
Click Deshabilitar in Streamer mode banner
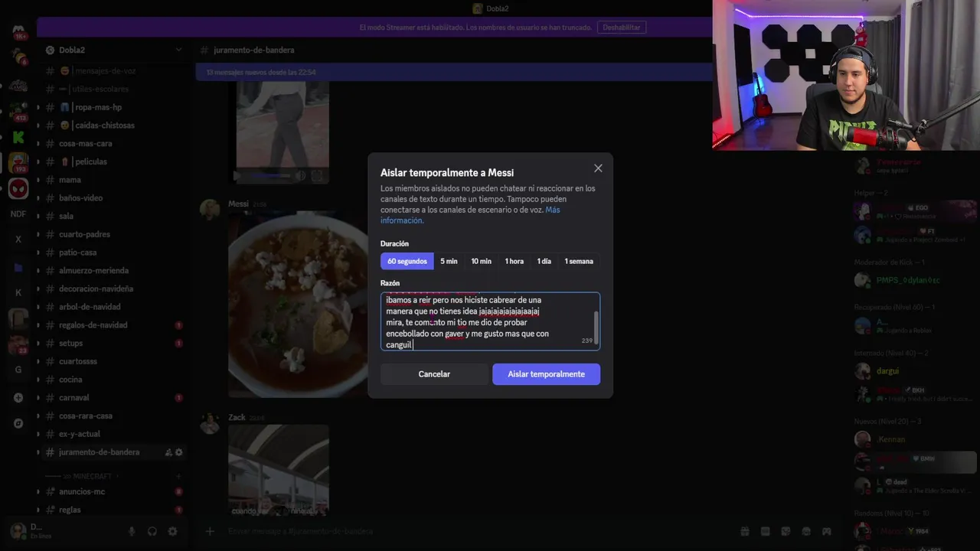coord(622,28)
